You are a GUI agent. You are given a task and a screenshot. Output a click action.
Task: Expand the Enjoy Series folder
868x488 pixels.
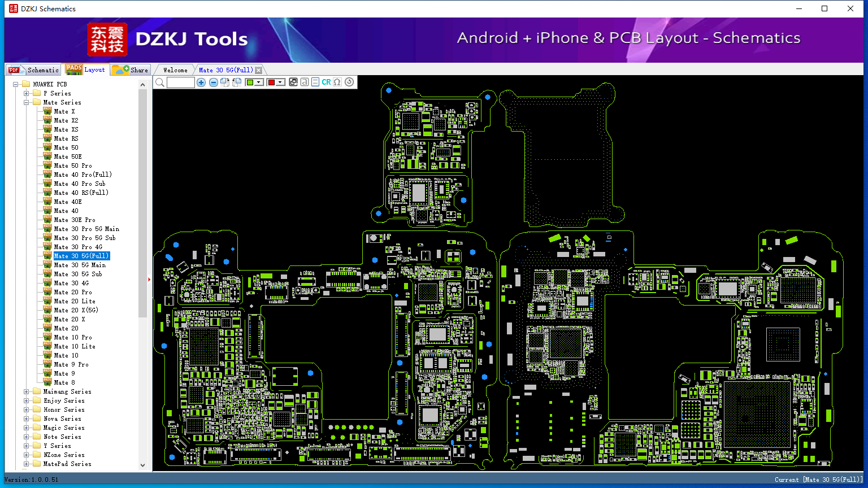[27, 400]
